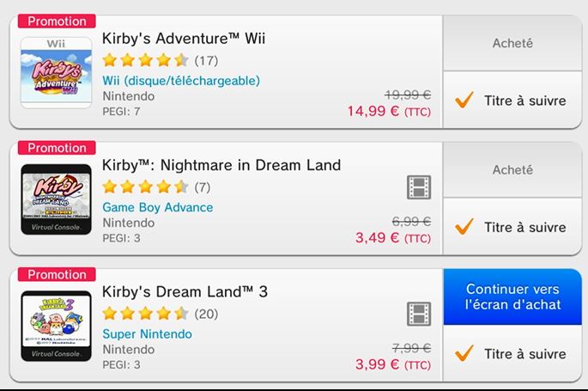588x391 pixels.
Task: Click the video filmstrip icon for Dream Land 3
Action: coord(419,314)
